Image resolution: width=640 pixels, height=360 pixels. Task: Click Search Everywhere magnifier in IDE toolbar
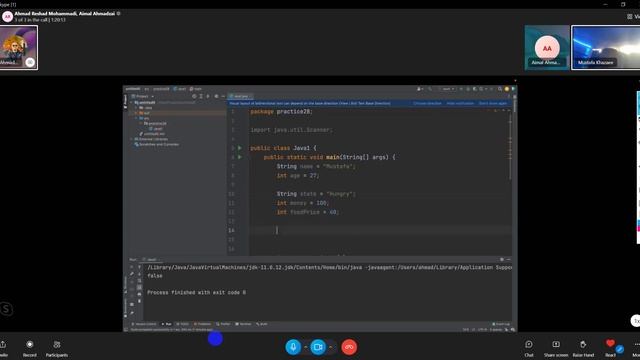(500, 89)
